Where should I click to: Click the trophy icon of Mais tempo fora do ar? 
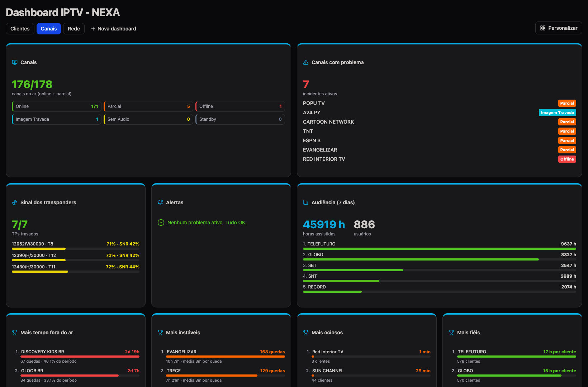point(15,333)
